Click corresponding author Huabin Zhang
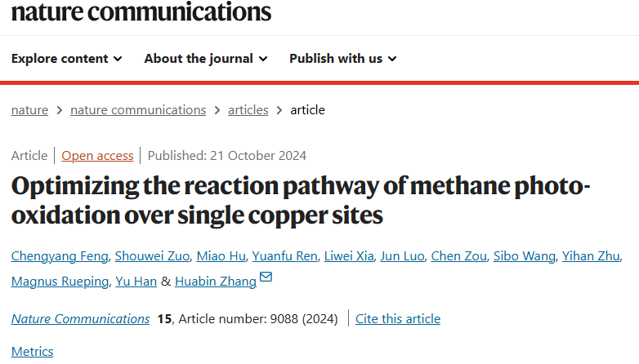The image size is (639, 364). point(216,282)
